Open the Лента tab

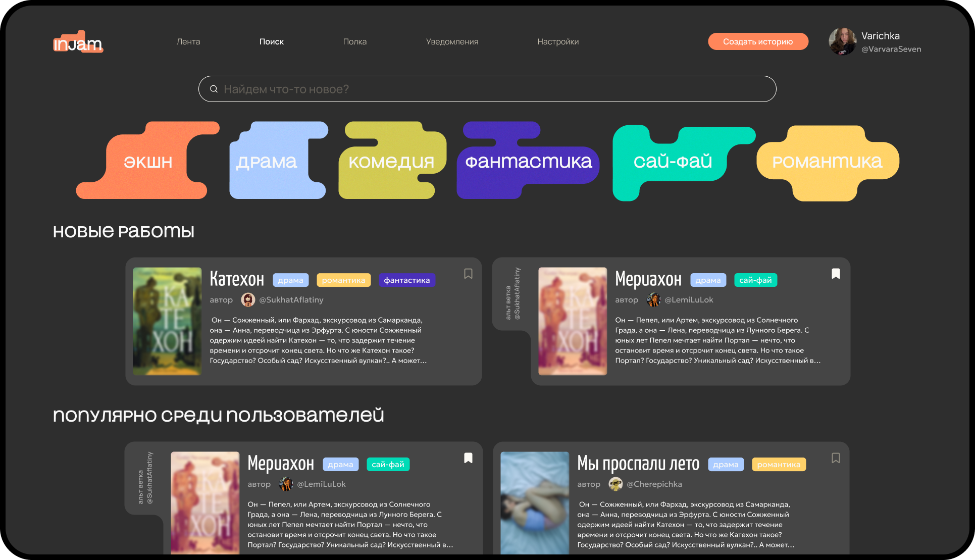pos(188,42)
